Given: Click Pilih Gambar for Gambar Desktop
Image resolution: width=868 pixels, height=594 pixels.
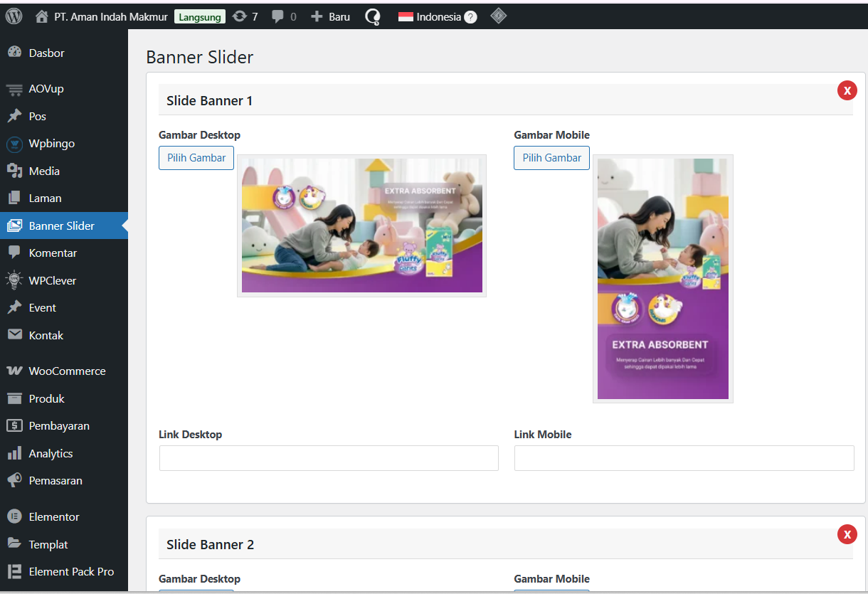Looking at the screenshot, I should [196, 158].
